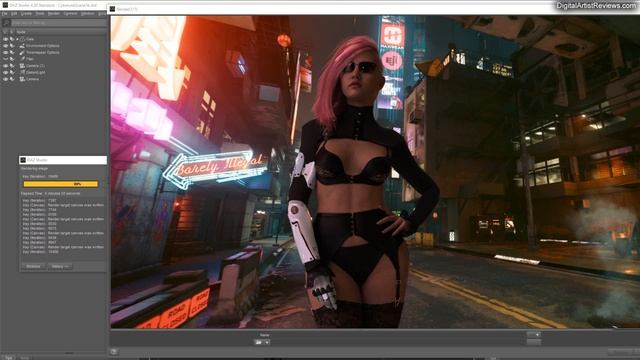Click the Rendering Image label in dialog
The width and height of the screenshot is (640, 360).
35,168
